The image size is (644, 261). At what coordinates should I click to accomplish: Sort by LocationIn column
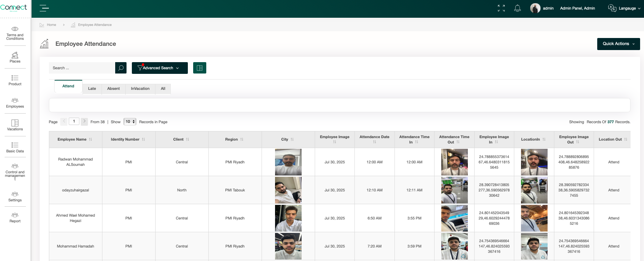click(x=544, y=139)
